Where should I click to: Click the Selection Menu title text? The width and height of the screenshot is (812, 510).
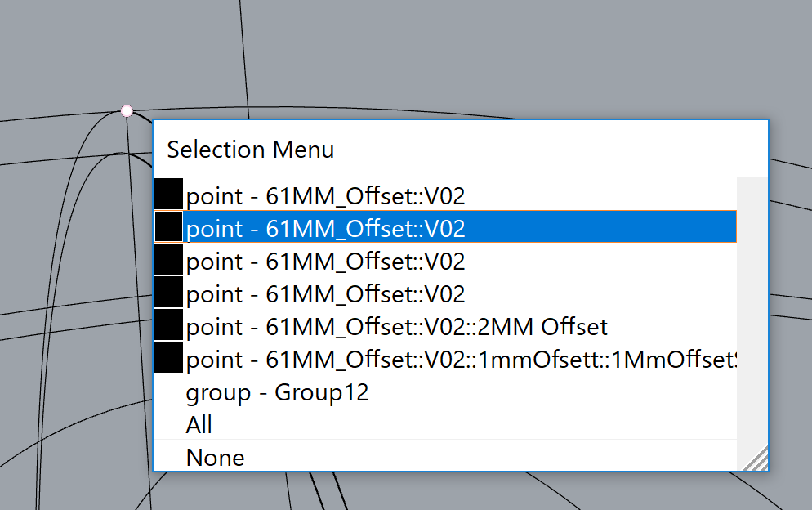251,150
